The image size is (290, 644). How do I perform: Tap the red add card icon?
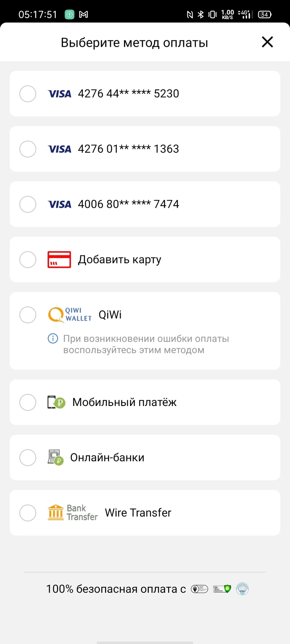pos(59,260)
